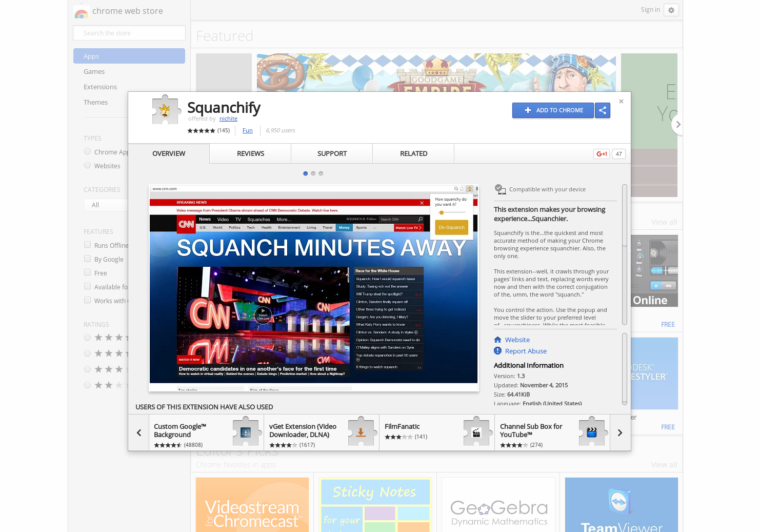Click the G+1 button
This screenshot has height=532, width=759.
click(601, 153)
